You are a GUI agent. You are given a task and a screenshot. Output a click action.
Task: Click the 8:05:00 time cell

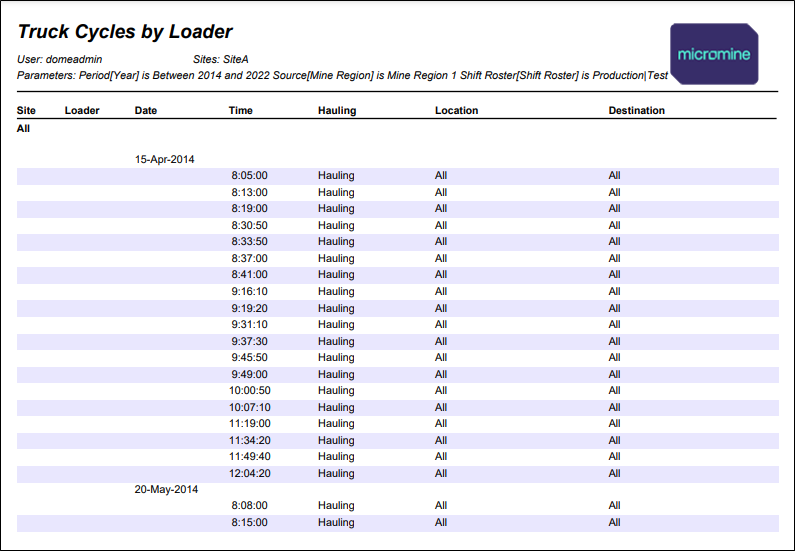(249, 175)
